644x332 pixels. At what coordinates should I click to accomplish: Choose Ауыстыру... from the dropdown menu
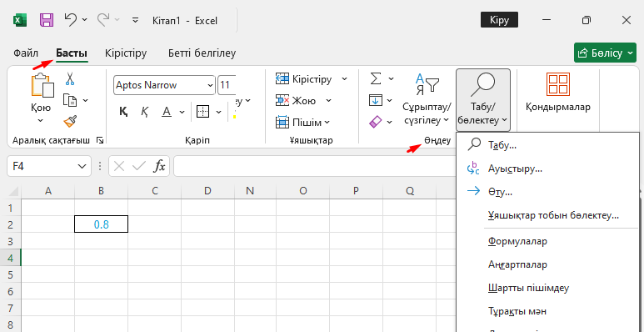pyautogui.click(x=515, y=169)
